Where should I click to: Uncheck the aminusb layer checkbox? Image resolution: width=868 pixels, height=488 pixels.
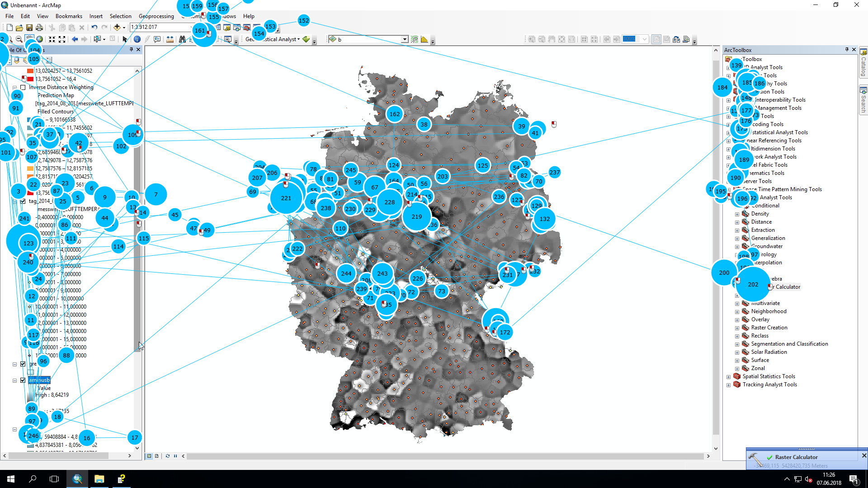pos(23,380)
